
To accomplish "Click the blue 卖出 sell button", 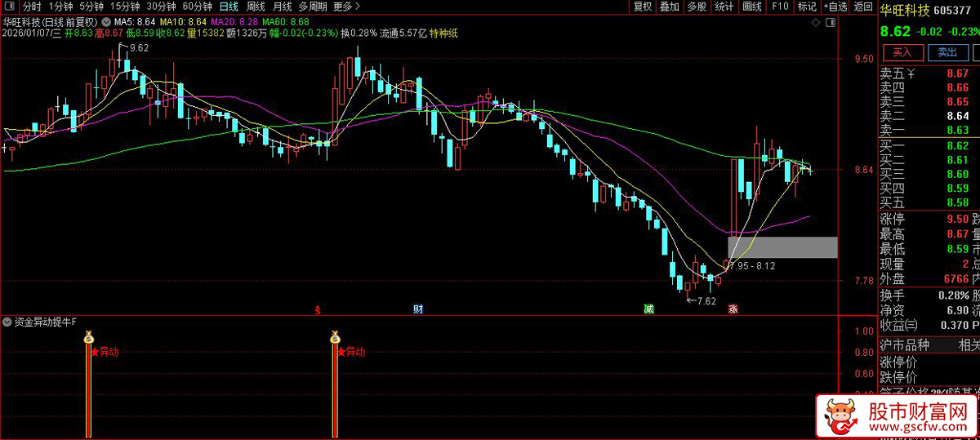I will pos(947,52).
